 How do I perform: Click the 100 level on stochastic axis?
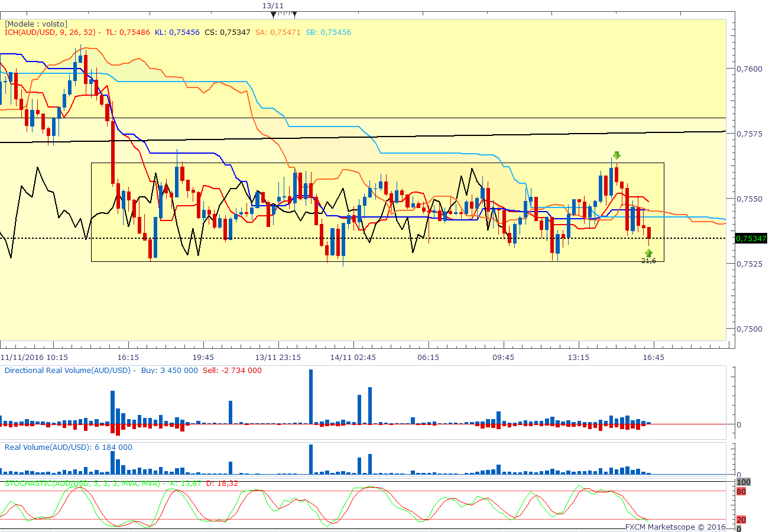[744, 482]
